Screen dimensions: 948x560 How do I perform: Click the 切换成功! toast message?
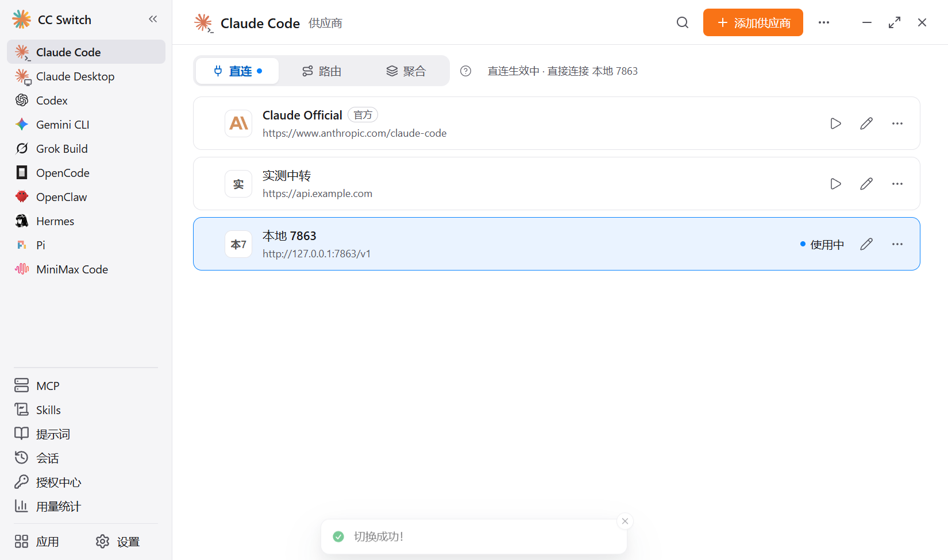pyautogui.click(x=379, y=536)
